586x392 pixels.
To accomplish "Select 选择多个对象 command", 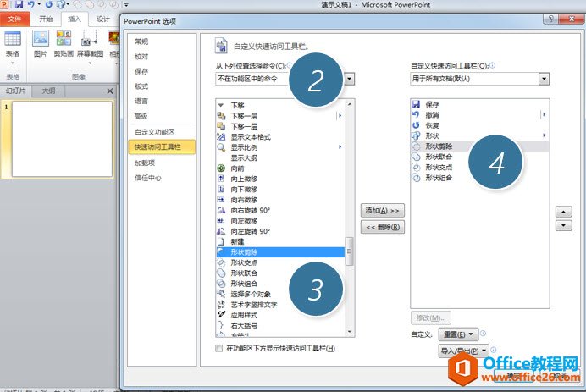I will [280, 294].
